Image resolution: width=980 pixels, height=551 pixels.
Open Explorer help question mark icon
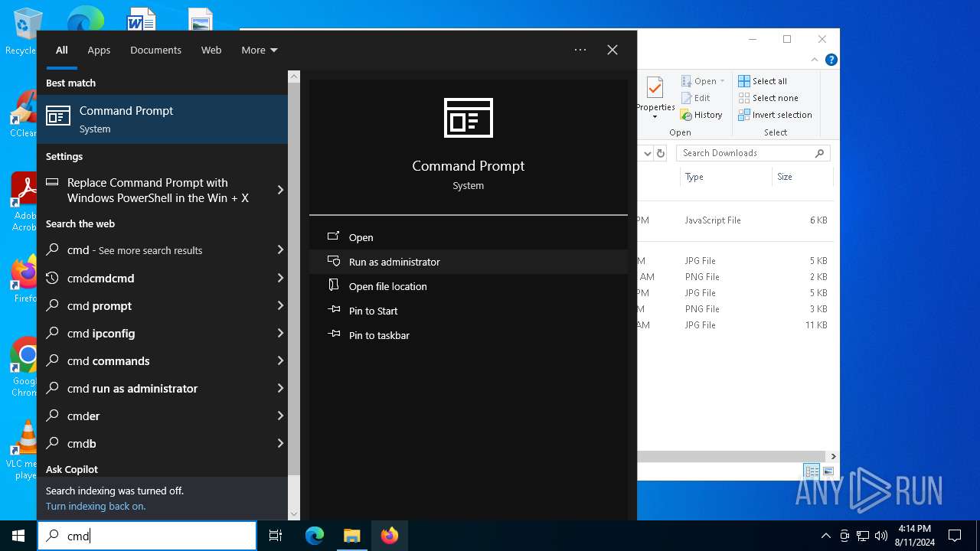point(831,60)
